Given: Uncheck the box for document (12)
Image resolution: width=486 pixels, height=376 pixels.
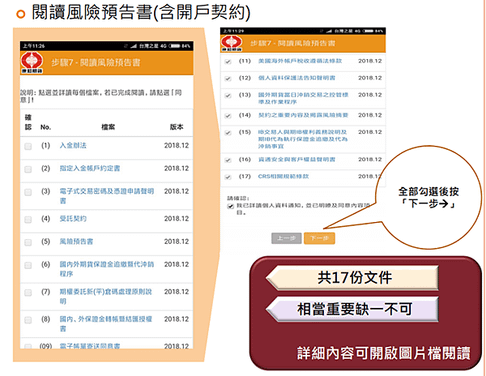Looking at the screenshot, I should [228, 79].
